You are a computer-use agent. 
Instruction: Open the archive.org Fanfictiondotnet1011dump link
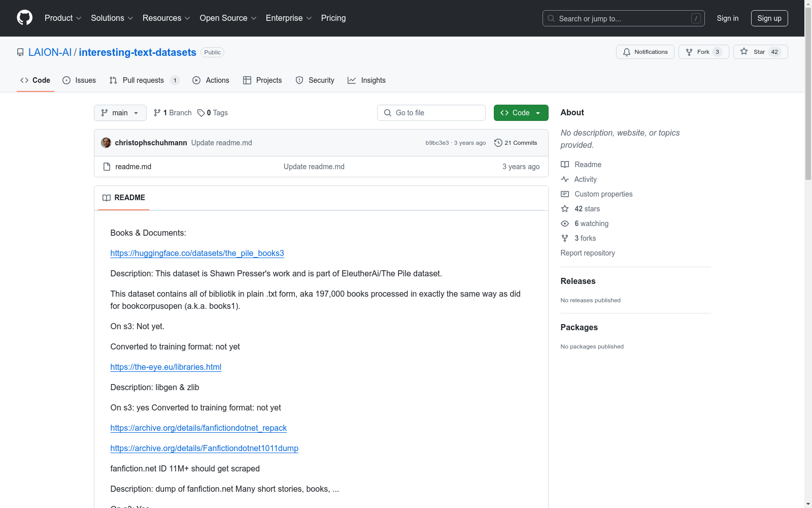(205, 448)
